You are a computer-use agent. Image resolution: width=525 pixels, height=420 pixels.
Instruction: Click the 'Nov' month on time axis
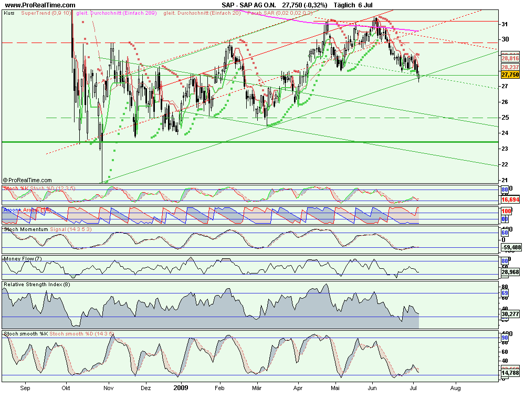109,388
